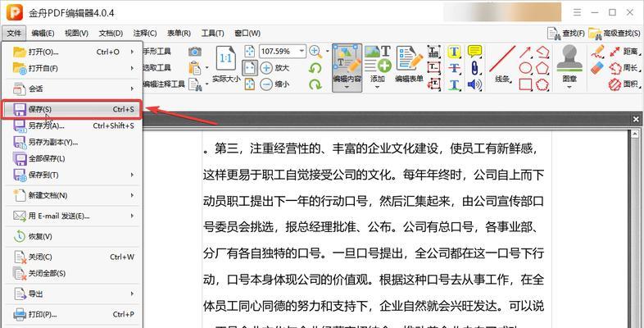Viewport: 644px width, 328px height.
Task: Open the 表单(R) menu
Action: (x=179, y=34)
